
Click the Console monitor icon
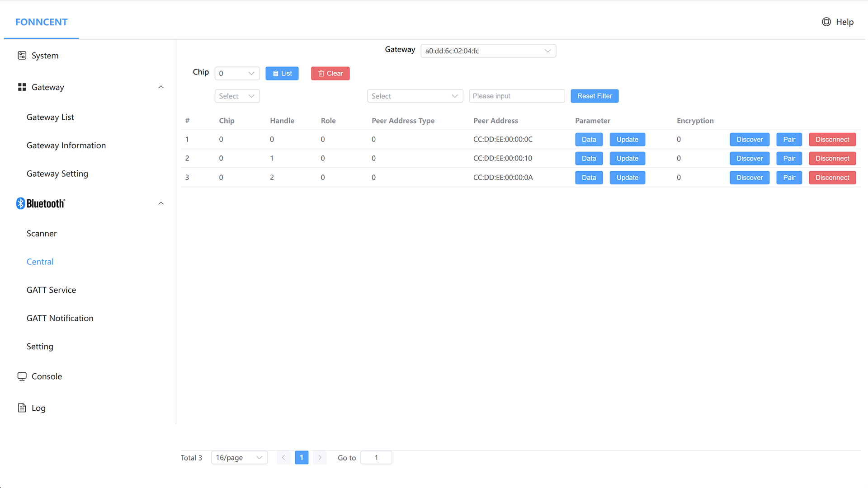click(22, 376)
